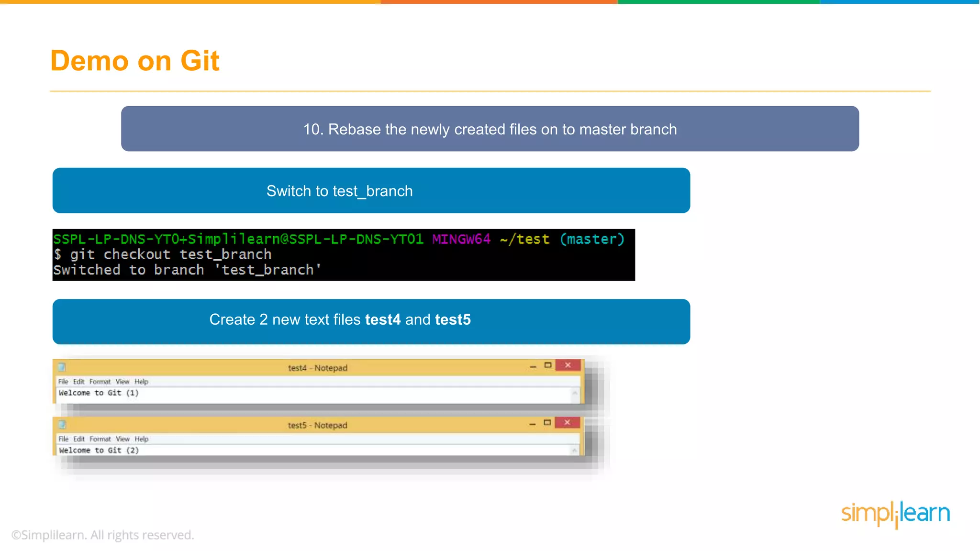Open Format menu in test4 Notepad
980x551 pixels.
point(100,382)
